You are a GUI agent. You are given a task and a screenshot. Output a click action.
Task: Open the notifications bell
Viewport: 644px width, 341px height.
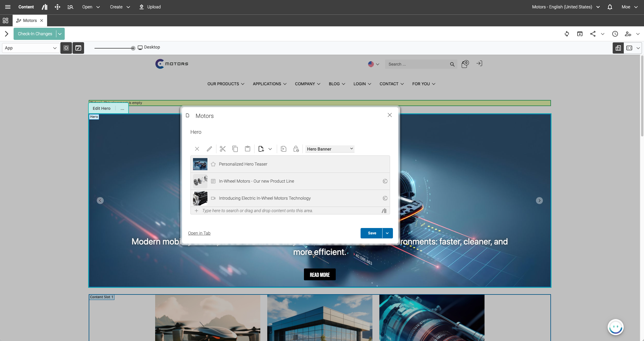coord(610,7)
